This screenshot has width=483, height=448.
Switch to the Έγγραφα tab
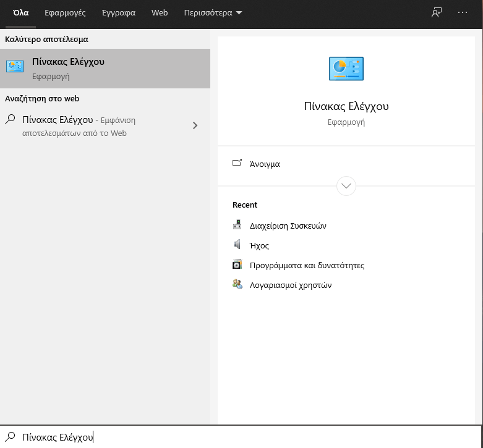[118, 12]
